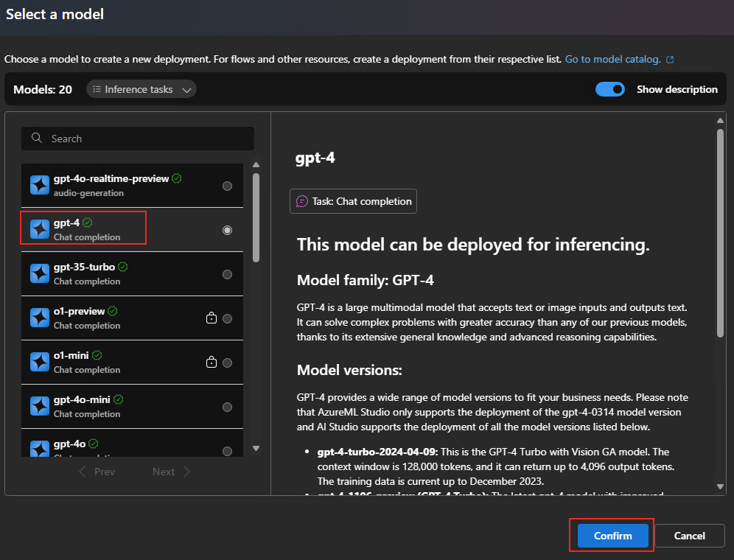Select the gpt-4o radio button

pos(228,451)
